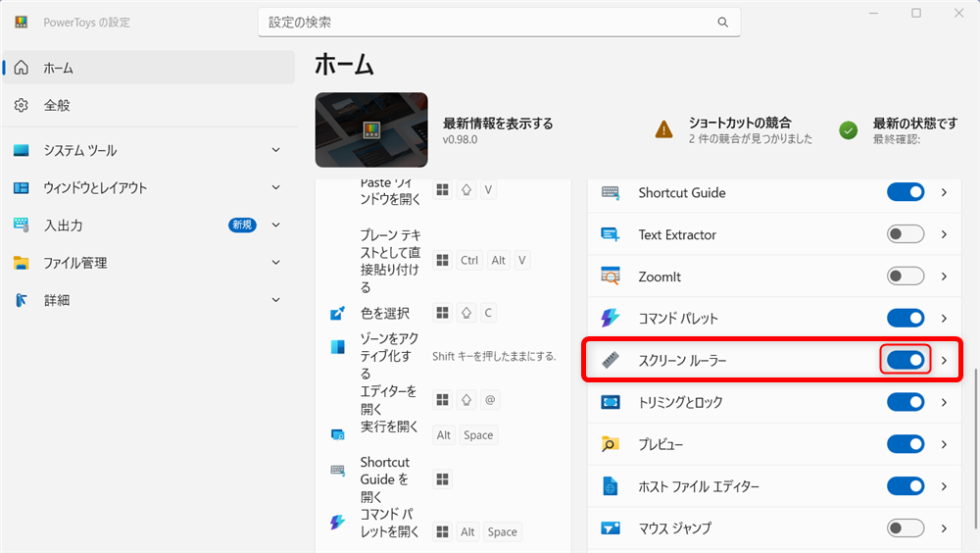This screenshot has width=980, height=553.
Task: Click the FancyZones icon beside ゾーンをアクティブ化する
Action: (x=337, y=347)
